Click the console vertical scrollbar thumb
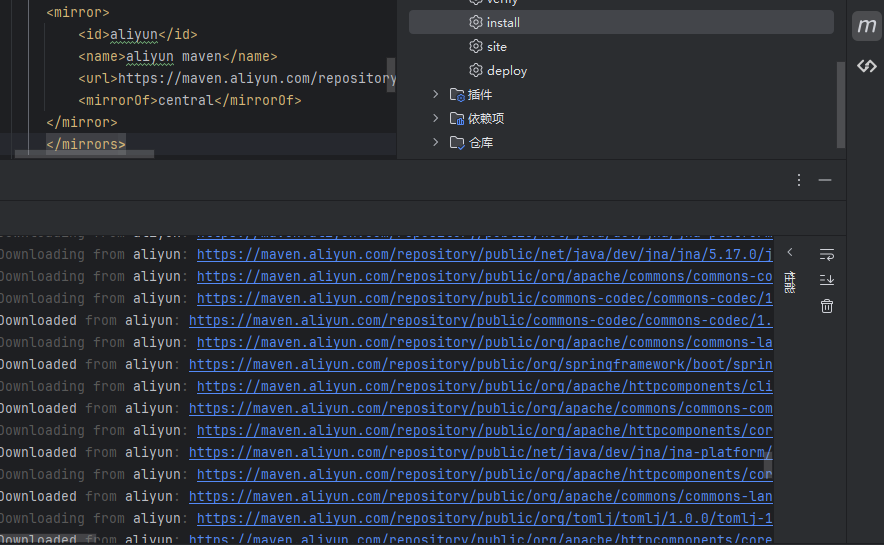 coord(768,464)
